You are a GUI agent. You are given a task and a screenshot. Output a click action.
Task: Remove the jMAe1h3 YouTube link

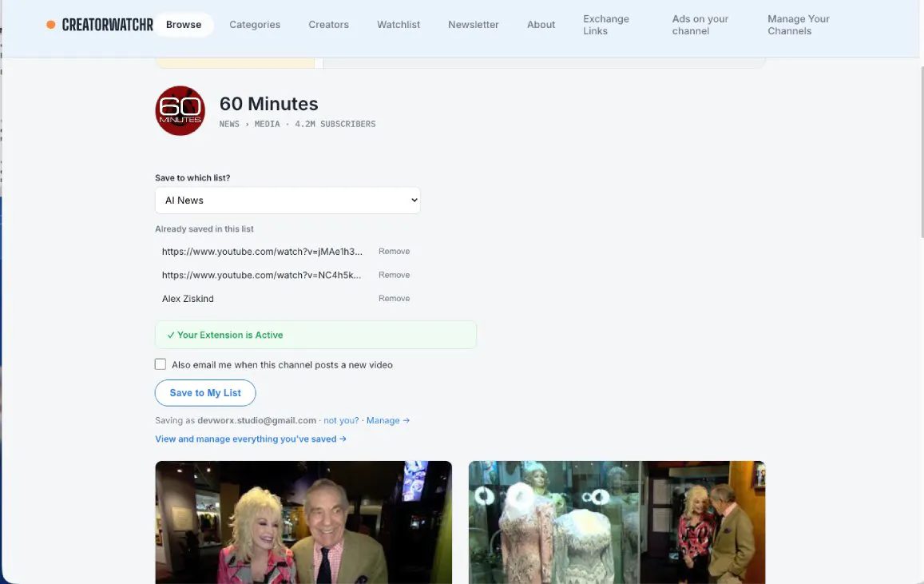394,251
